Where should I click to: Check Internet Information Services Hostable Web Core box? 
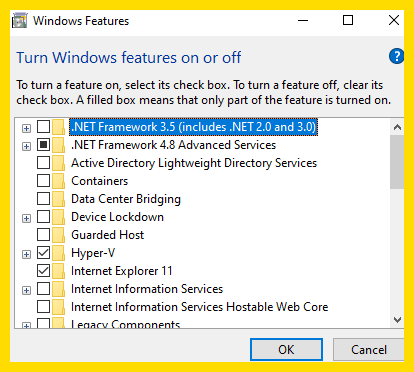tap(43, 307)
